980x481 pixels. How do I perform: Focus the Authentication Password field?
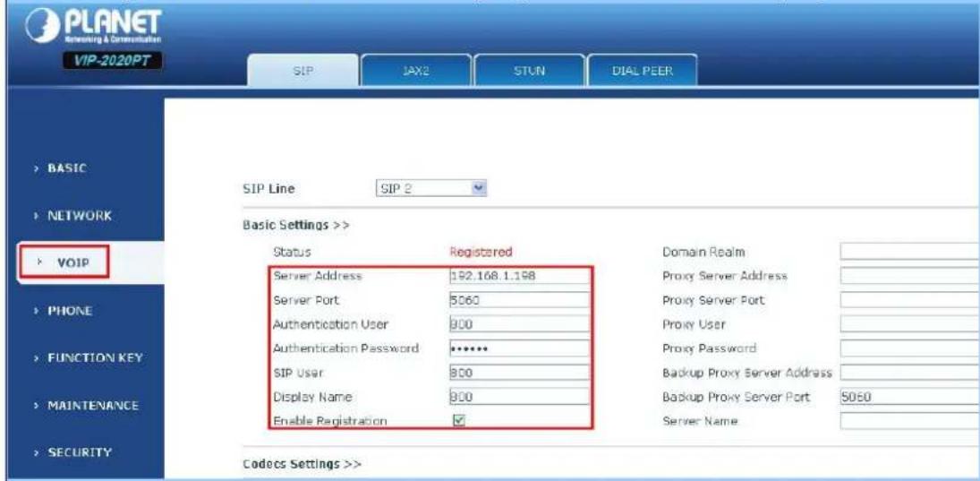519,349
